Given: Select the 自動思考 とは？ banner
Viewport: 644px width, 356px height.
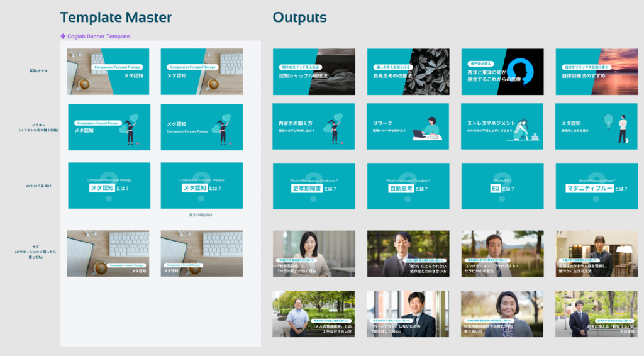Looking at the screenshot, I should coord(408,186).
